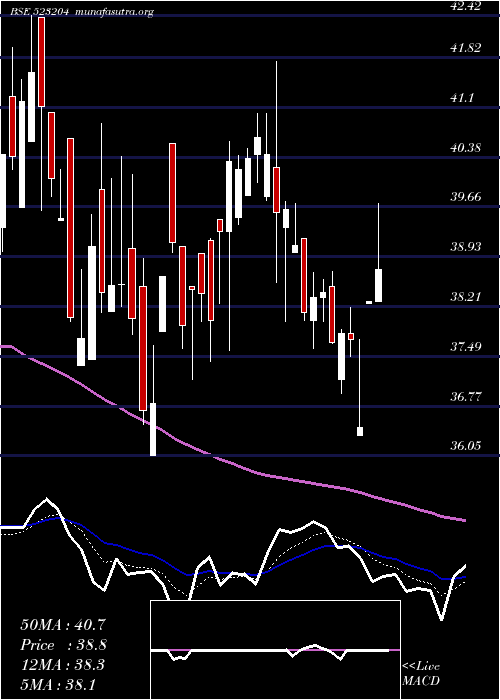Click the 38.21 price axis label

click(x=465, y=296)
